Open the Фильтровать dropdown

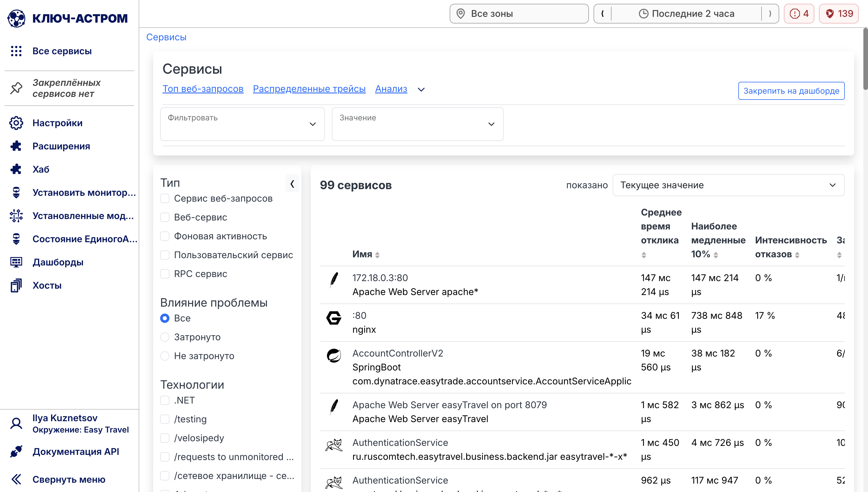pyautogui.click(x=242, y=124)
